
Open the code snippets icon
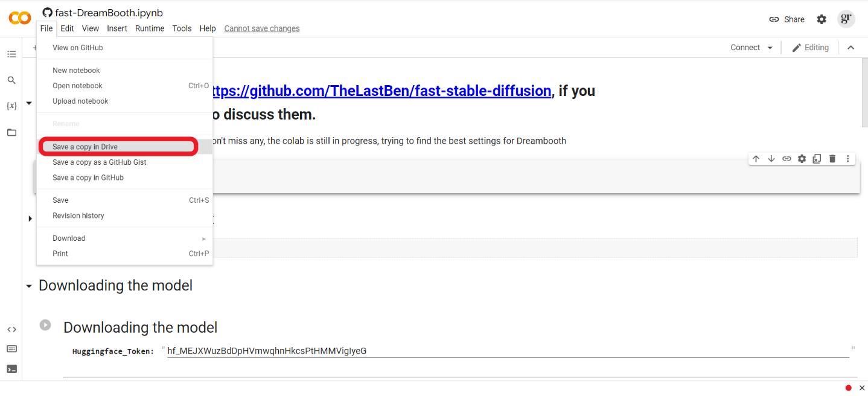tap(11, 330)
